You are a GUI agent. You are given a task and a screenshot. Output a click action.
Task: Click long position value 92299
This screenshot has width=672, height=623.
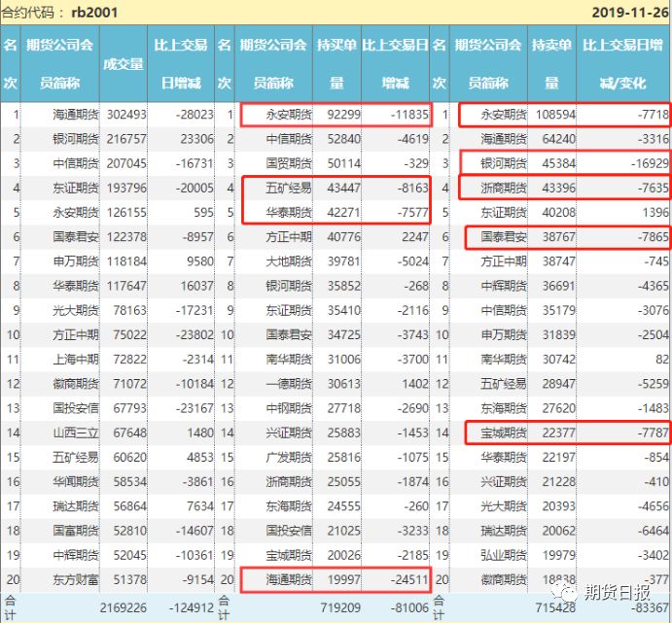(343, 115)
